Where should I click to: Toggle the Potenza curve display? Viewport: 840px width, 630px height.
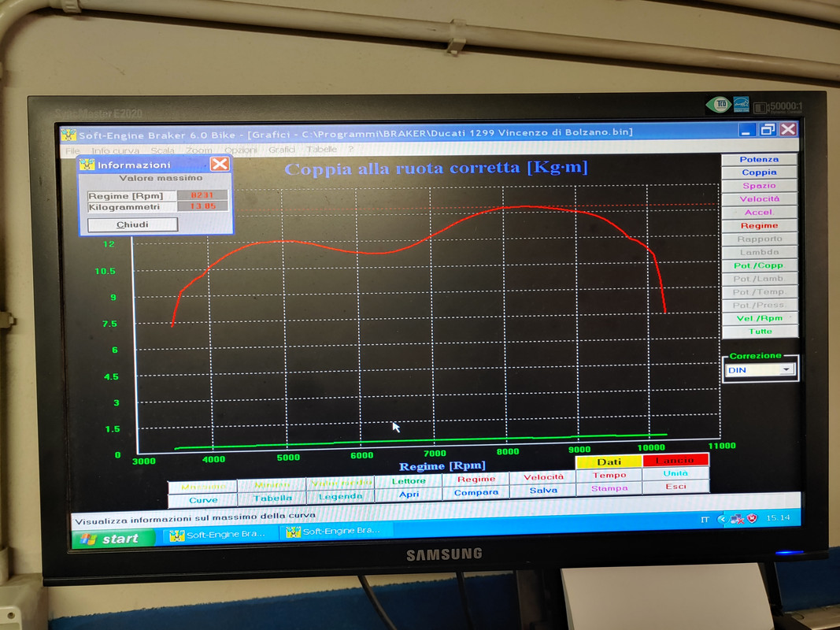click(x=759, y=159)
